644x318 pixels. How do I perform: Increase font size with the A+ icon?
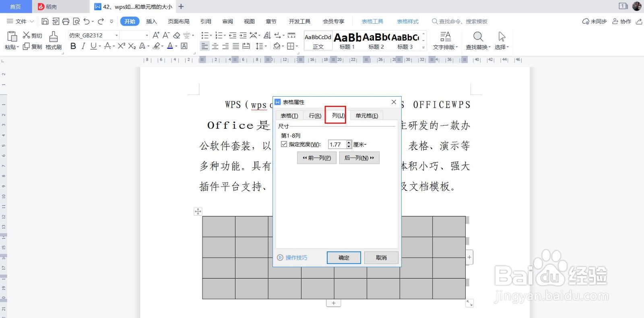pyautogui.click(x=156, y=35)
